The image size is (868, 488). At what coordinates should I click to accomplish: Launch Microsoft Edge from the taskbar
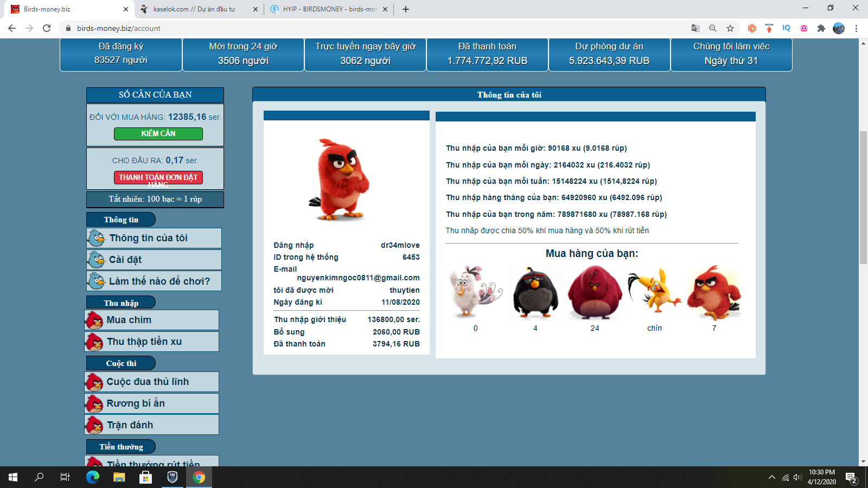coord(93,477)
